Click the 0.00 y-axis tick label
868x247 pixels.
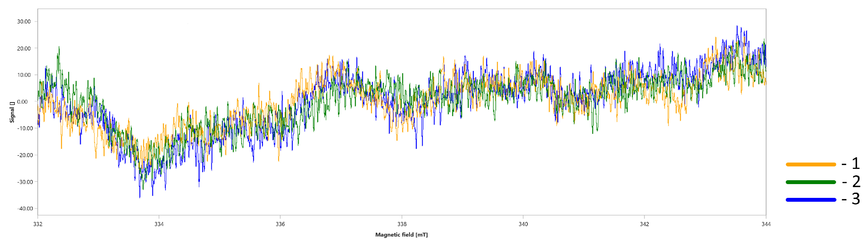tap(23, 102)
